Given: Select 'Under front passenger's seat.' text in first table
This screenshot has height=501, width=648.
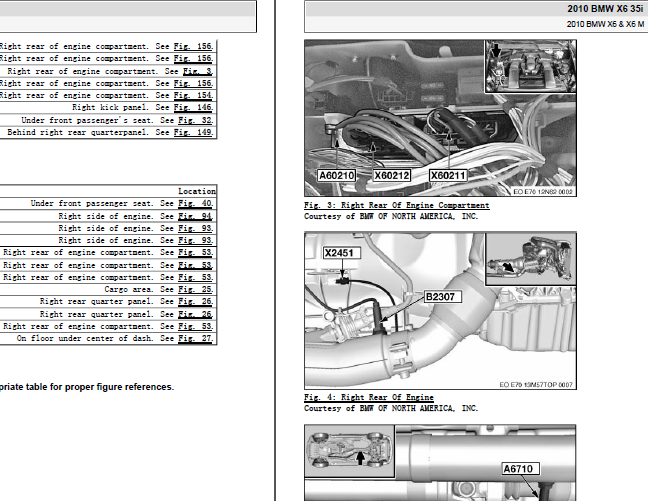Looking at the screenshot, I should (87, 120).
